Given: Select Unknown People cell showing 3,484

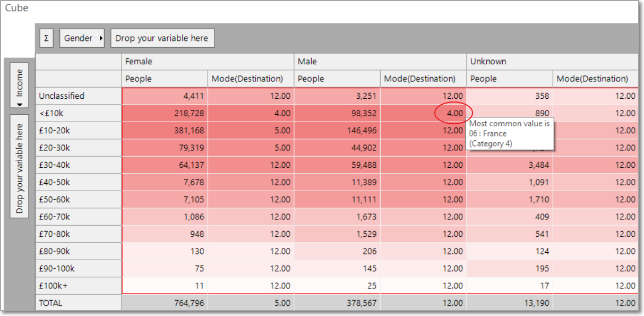Looking at the screenshot, I should click(510, 165).
